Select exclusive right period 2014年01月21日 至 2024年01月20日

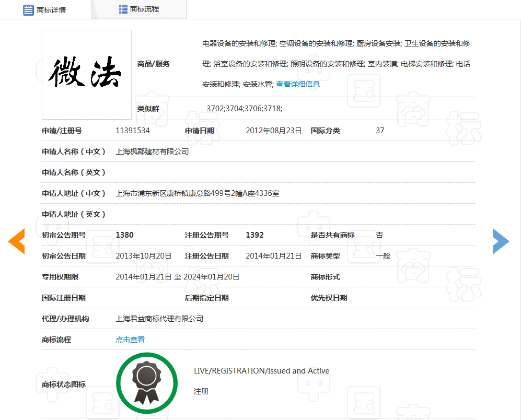[178, 277]
